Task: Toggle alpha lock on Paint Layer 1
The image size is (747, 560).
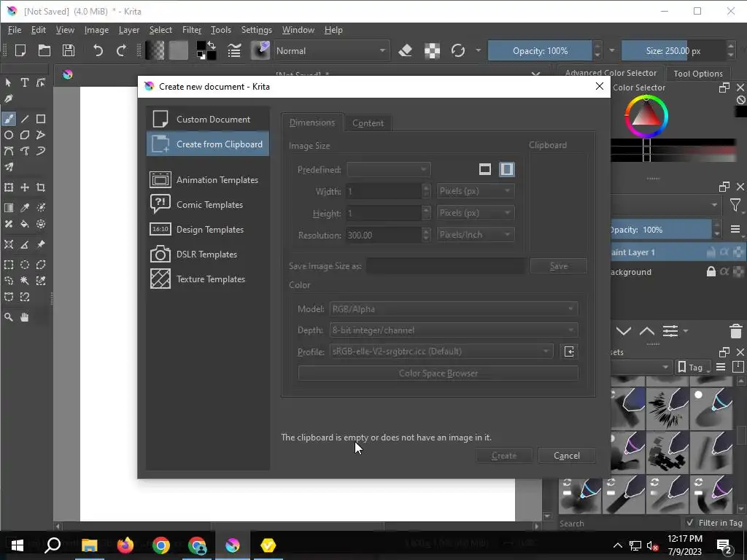Action: 724,252
